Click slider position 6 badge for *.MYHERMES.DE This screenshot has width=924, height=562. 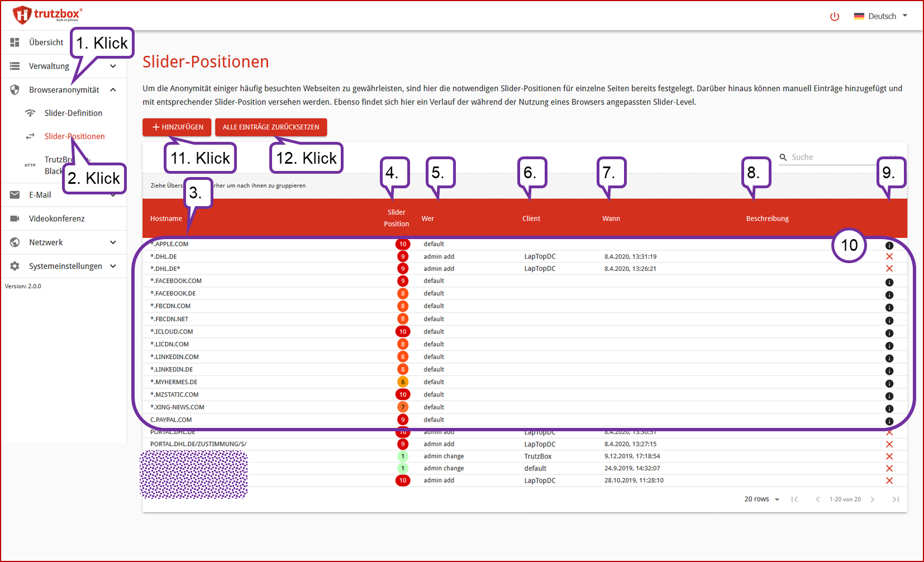(403, 382)
